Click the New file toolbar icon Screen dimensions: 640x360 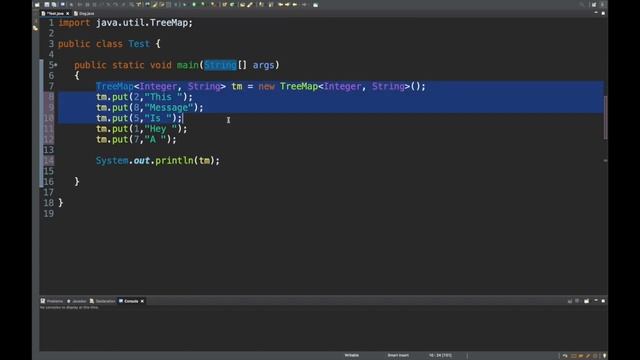[x=37, y=4]
